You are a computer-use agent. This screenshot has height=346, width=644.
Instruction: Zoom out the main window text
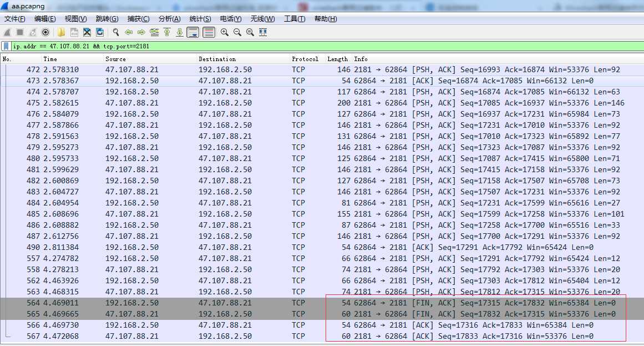pyautogui.click(x=237, y=32)
